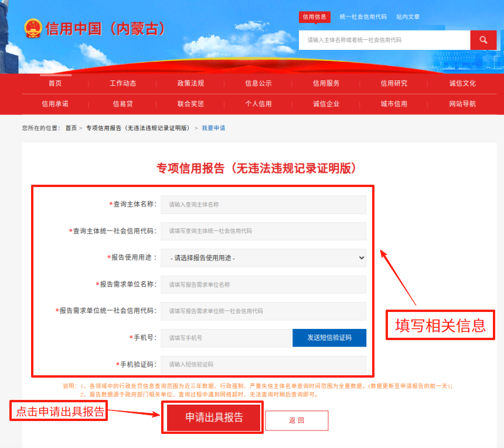504x448 pixels.
Task: Click 报告需求单位统一社会信用代码 input field
Action: point(263,311)
